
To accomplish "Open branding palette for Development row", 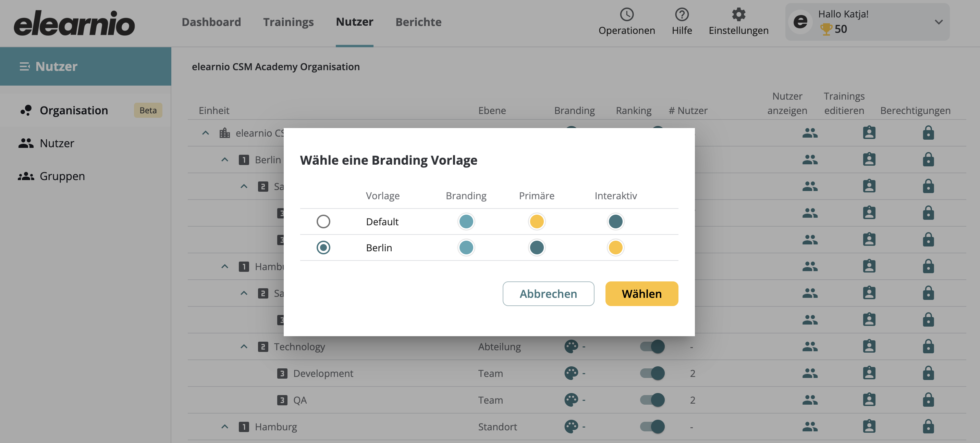I will [571, 373].
